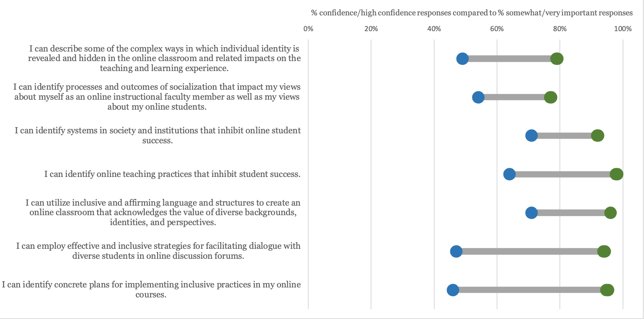Viewport: 644px width, 319px height.
Task: Select the gray bar in the concrete plans row
Action: (x=528, y=290)
